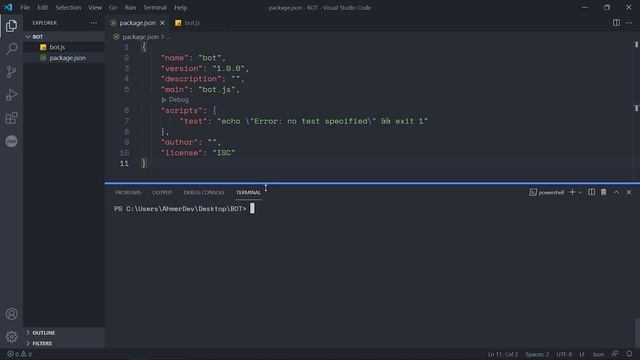Switch to the Debug Console tab
This screenshot has width=640, height=360.
click(x=204, y=192)
